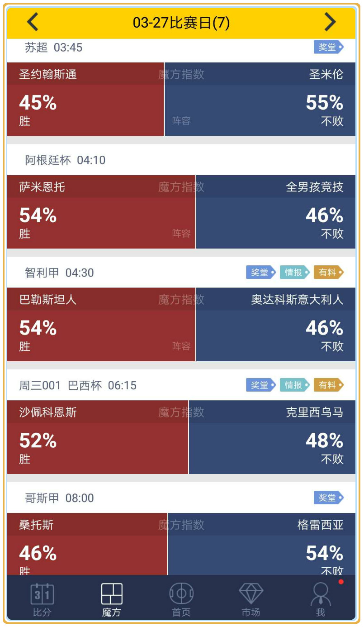Tap 有料 tag on 巴西杯 match
364x627 pixels.
[328, 385]
